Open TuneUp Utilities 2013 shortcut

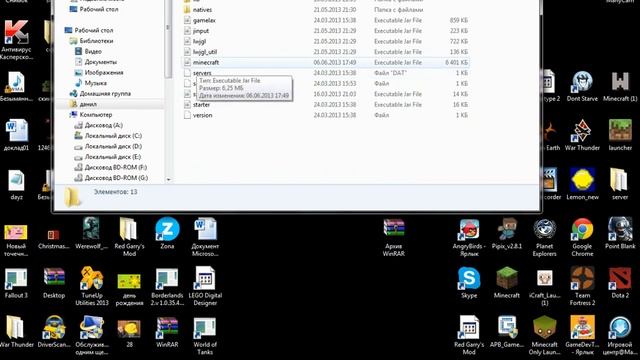coord(91,286)
